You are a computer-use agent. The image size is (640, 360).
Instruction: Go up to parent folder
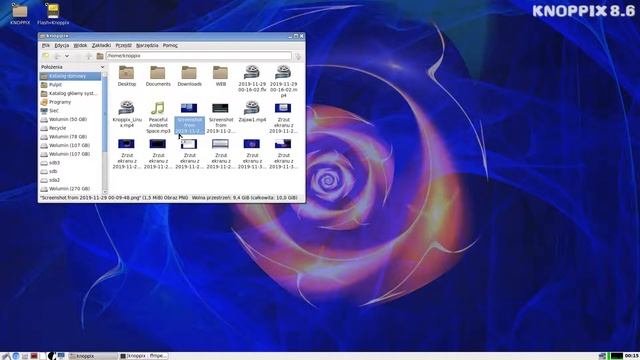[88, 56]
